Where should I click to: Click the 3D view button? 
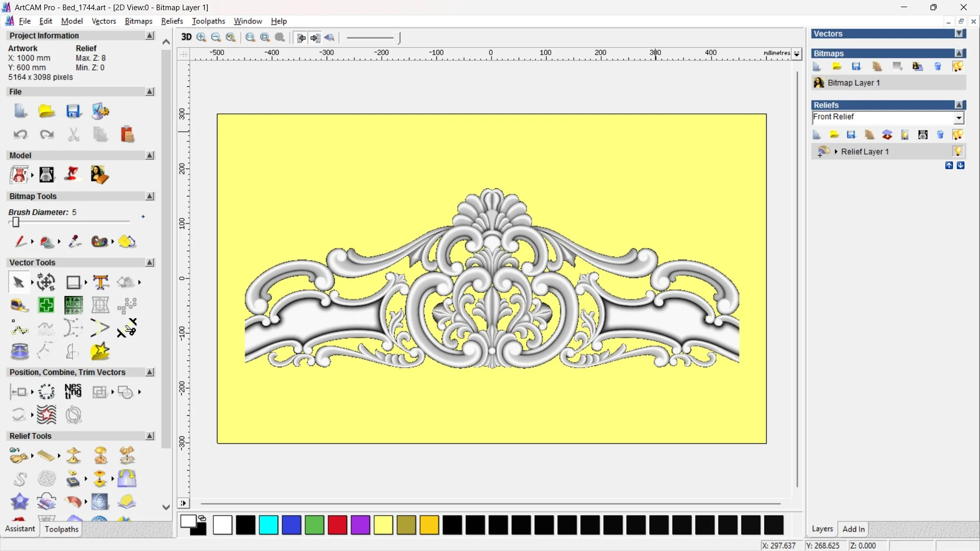click(186, 37)
